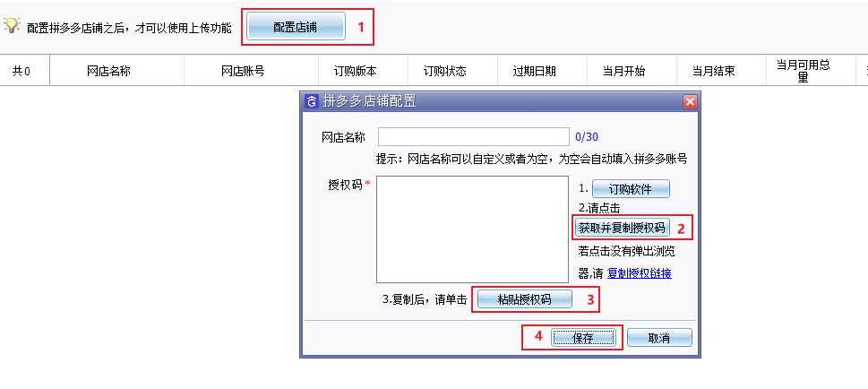Click the hint text about 网店名称可以自定义
The width and height of the screenshot is (868, 389).
[531, 160]
